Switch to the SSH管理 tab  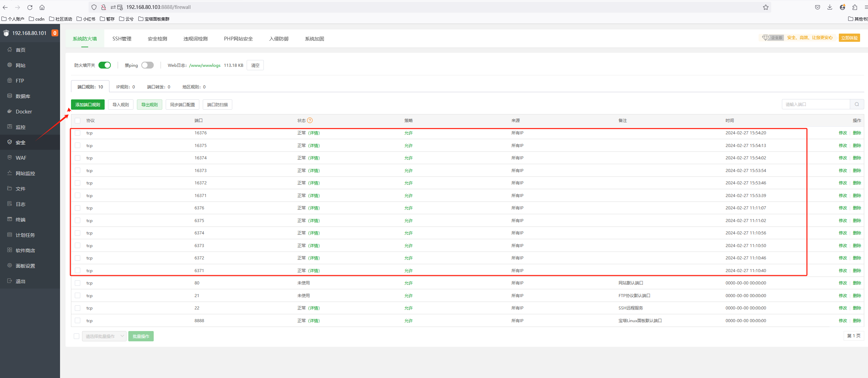pyautogui.click(x=122, y=39)
